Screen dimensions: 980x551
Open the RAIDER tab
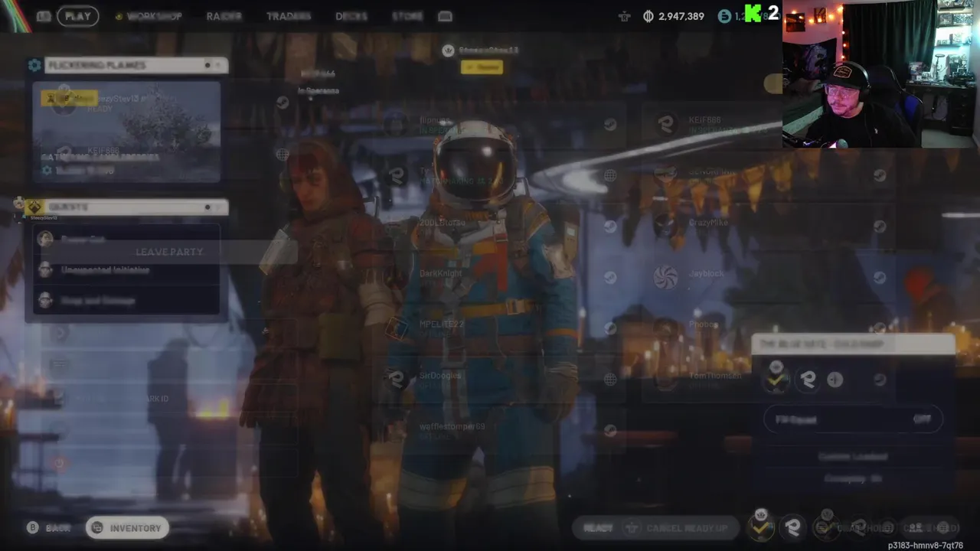click(224, 16)
